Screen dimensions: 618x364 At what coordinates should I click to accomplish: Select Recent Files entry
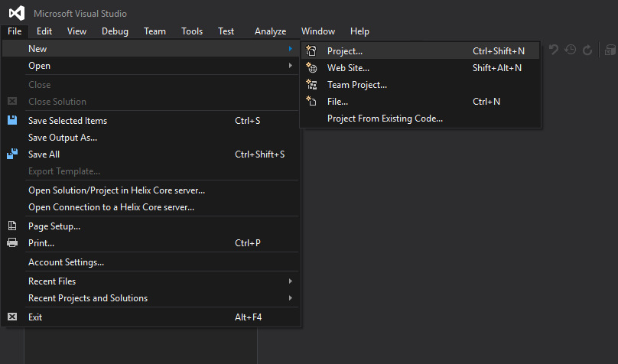(x=151, y=281)
